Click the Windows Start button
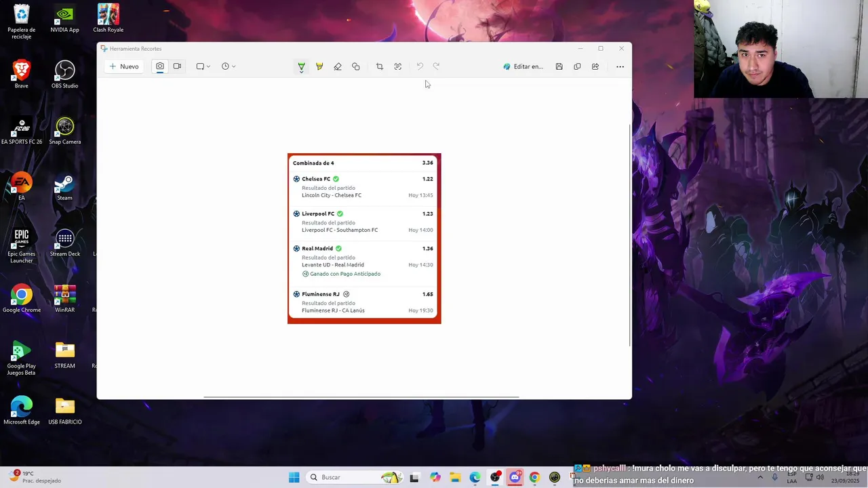The height and width of the screenshot is (488, 868). click(x=294, y=477)
